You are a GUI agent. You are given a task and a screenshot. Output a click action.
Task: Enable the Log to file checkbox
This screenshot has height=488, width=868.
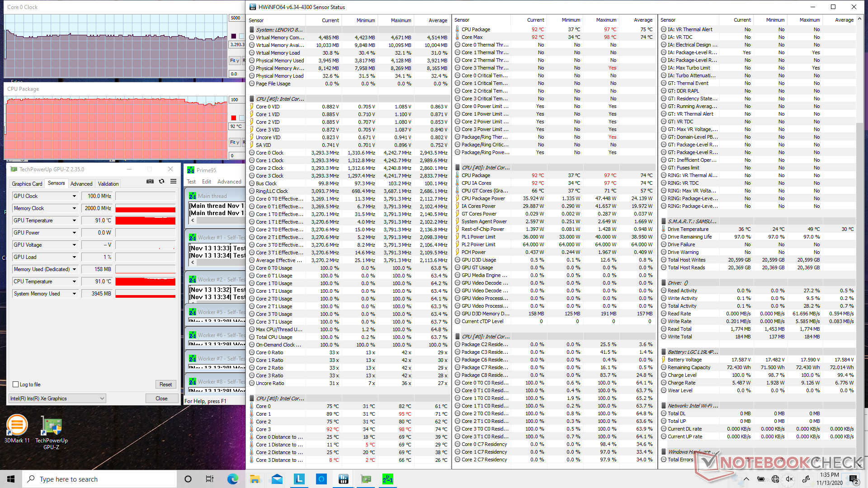(16, 385)
